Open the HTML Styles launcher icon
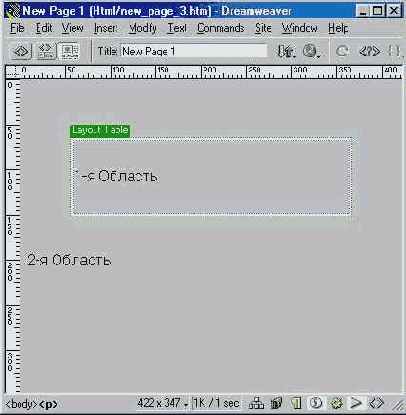 click(296, 404)
